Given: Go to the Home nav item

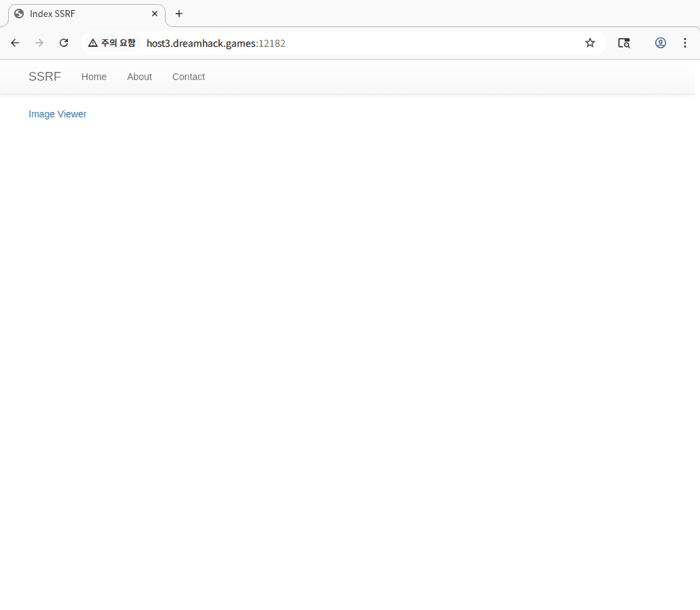Looking at the screenshot, I should (x=94, y=77).
